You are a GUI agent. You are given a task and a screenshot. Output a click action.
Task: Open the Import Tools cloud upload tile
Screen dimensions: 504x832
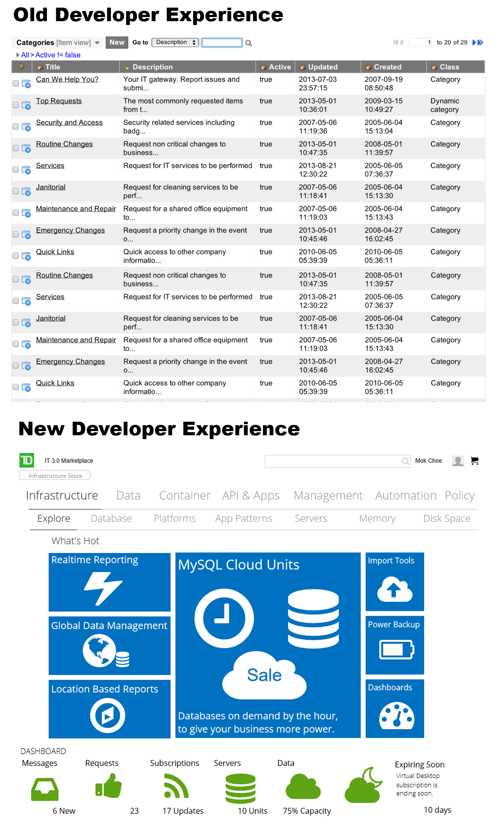point(394,582)
